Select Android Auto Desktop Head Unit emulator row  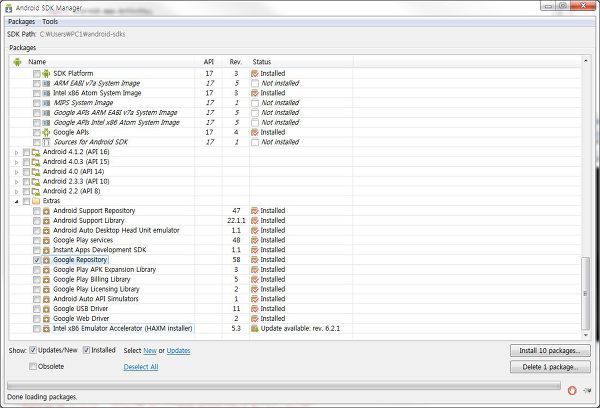point(295,230)
